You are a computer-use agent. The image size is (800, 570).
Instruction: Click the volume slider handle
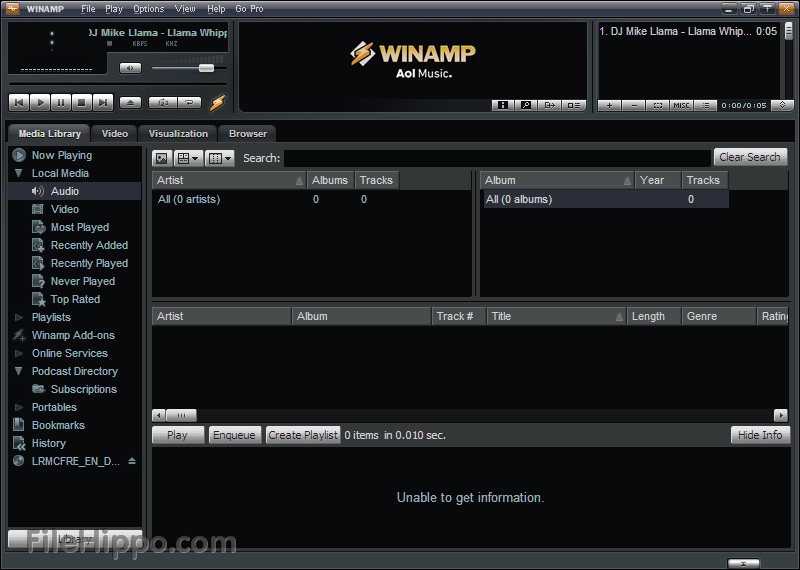(x=206, y=68)
